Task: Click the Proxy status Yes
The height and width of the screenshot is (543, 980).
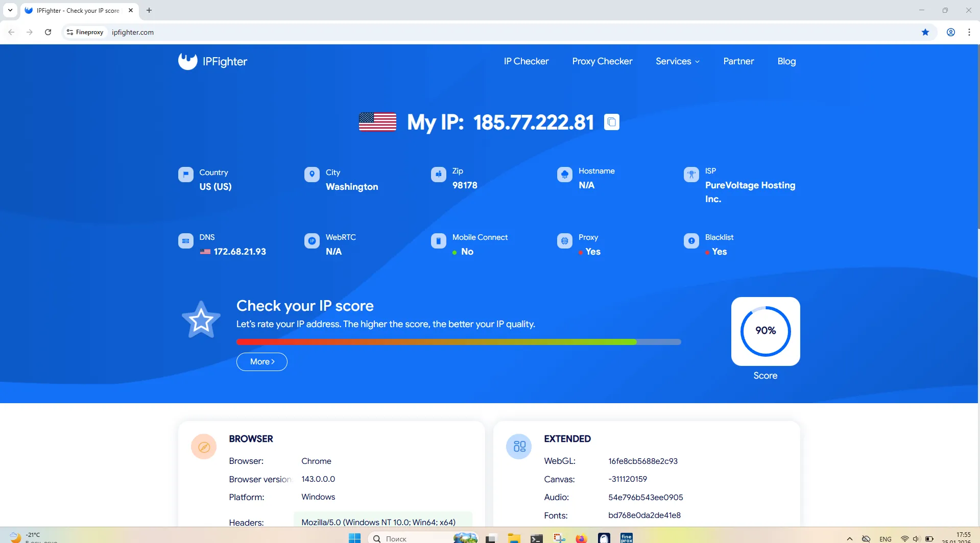Action: click(593, 252)
